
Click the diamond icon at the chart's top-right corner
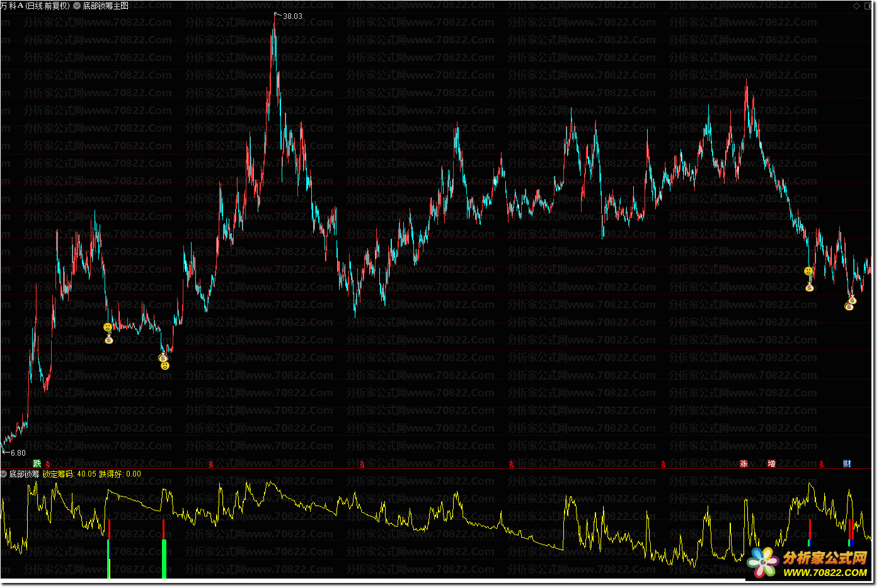(856, 6)
